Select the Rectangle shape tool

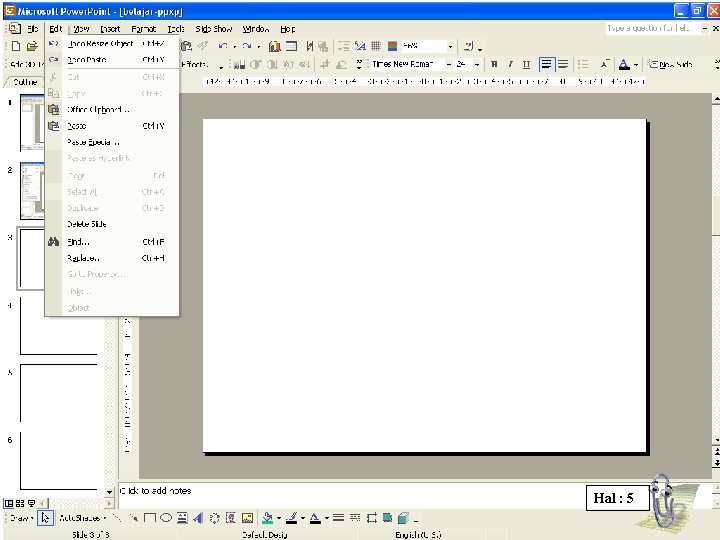149,518
